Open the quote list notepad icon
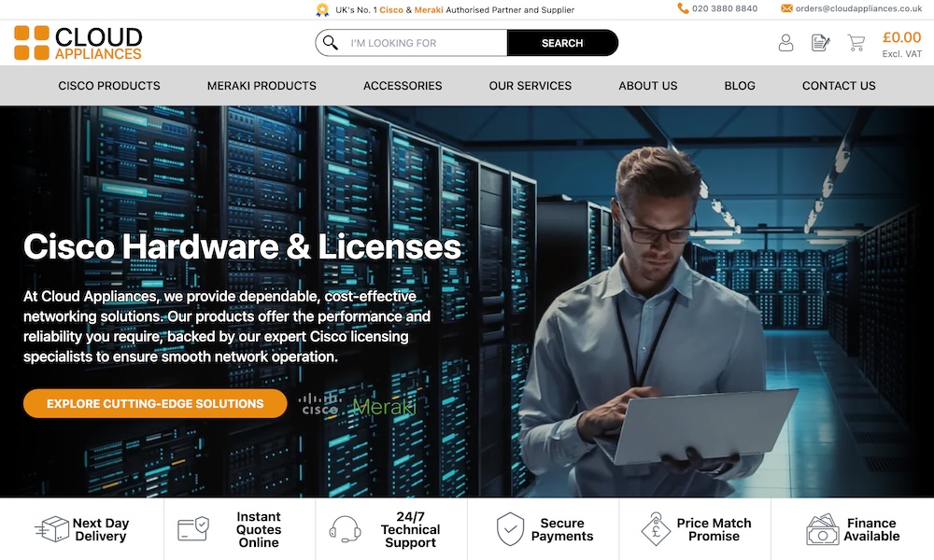Screen dimensions: 934x560 coord(820,43)
